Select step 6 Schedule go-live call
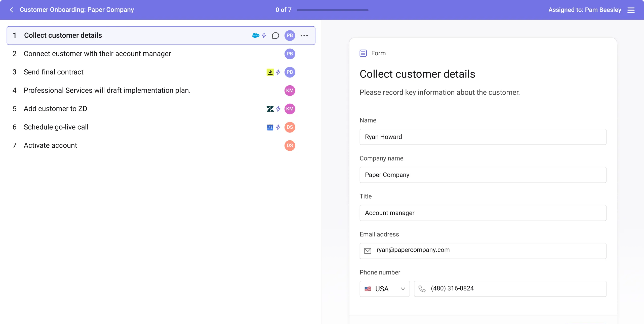Viewport: 644px width, 324px height. click(x=161, y=127)
